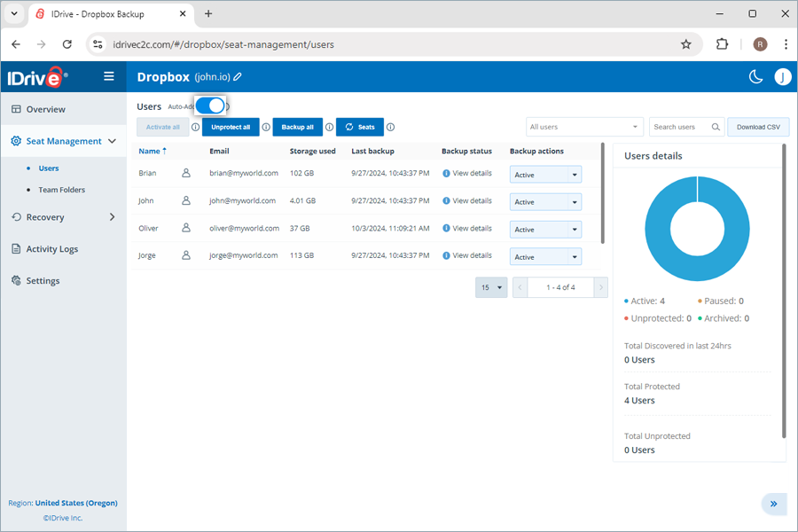The width and height of the screenshot is (798, 532).
Task: Open browser extensions puzzle icon
Action: click(722, 44)
